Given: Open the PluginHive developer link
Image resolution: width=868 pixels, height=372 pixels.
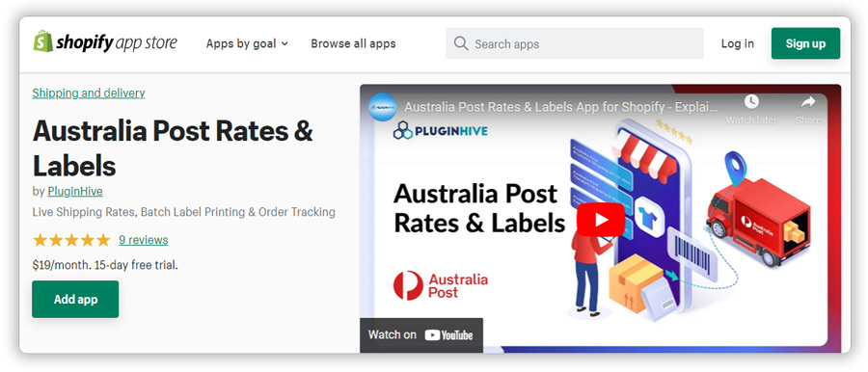Looking at the screenshot, I should pos(75,192).
